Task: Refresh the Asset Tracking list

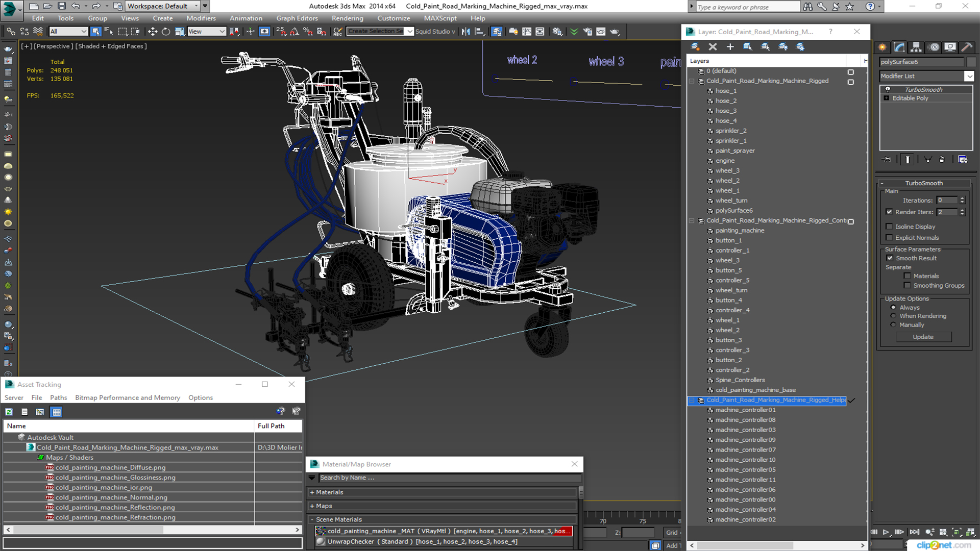Action: pyautogui.click(x=9, y=412)
